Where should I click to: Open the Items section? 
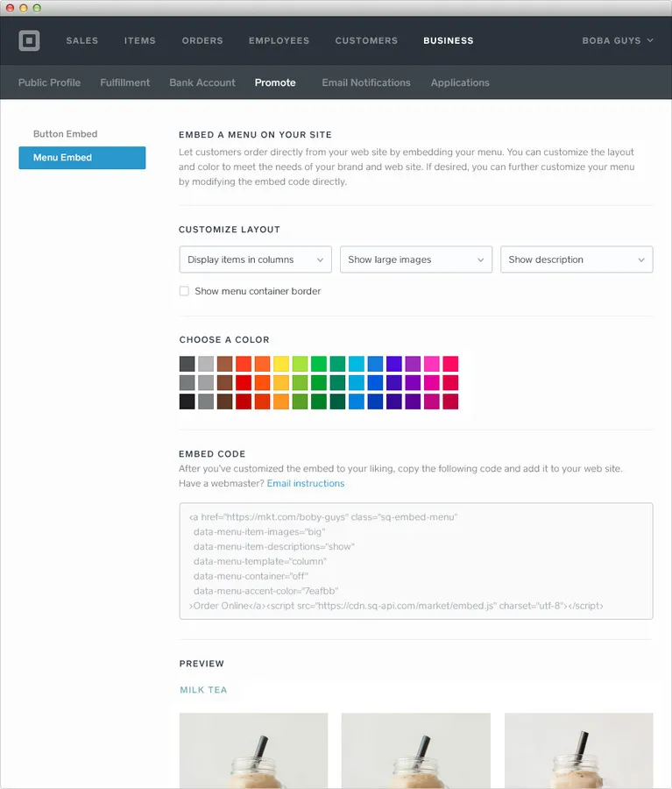(140, 40)
